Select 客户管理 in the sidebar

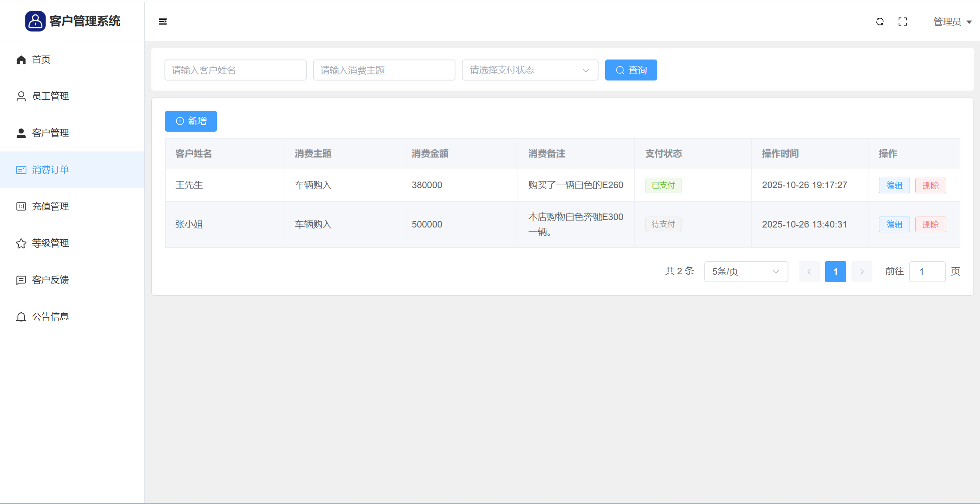pos(50,133)
